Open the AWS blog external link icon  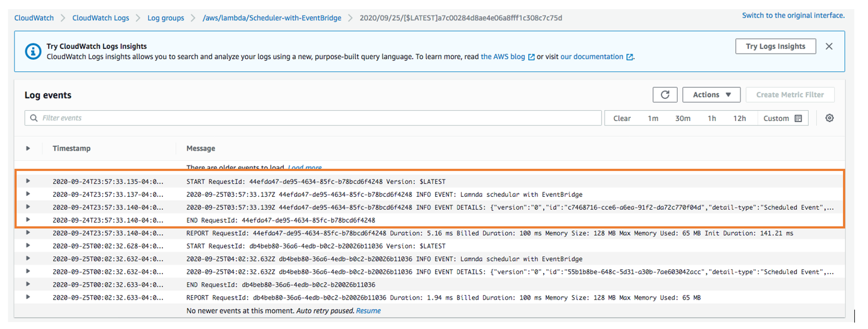531,57
